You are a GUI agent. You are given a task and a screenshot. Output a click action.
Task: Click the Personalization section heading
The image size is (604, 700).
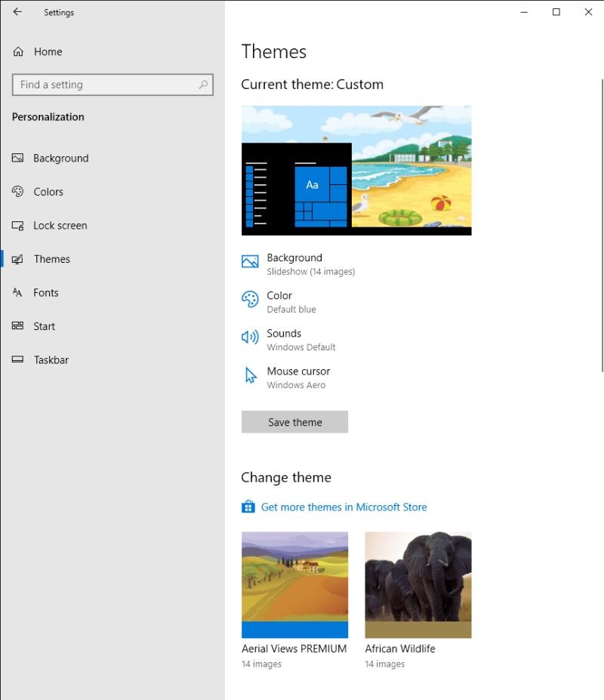(48, 117)
